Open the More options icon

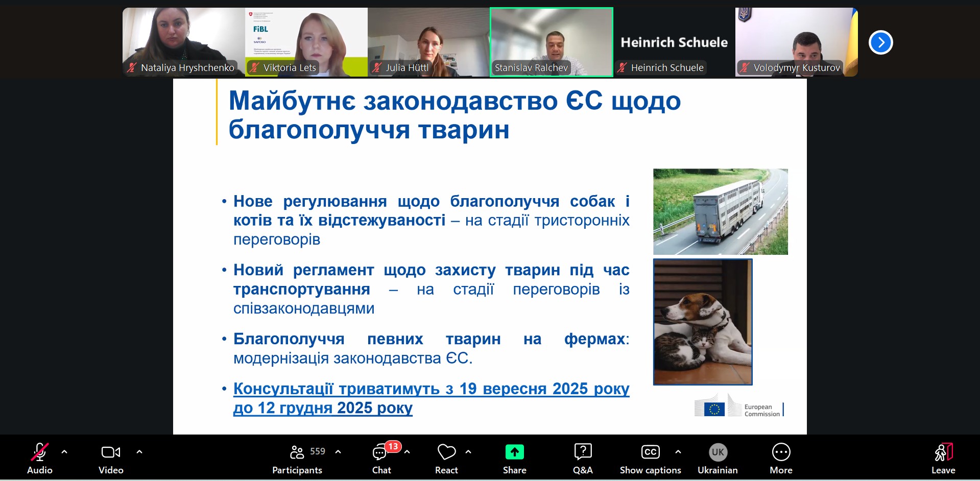pos(781,452)
